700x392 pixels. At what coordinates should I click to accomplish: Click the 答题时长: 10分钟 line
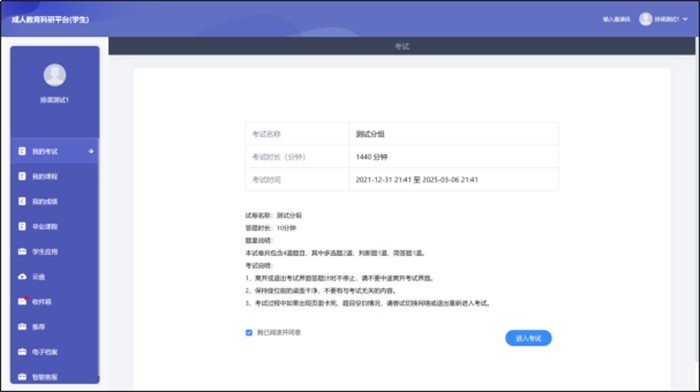(271, 228)
